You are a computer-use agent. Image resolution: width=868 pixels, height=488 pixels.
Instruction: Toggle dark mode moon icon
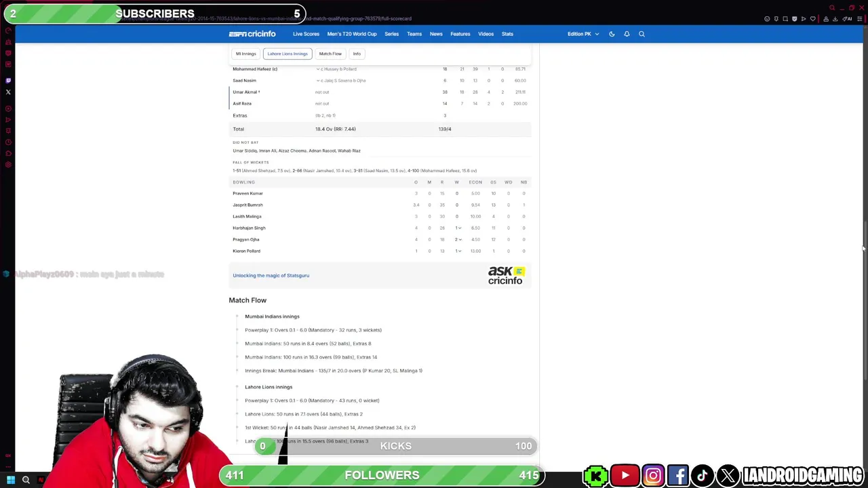612,34
